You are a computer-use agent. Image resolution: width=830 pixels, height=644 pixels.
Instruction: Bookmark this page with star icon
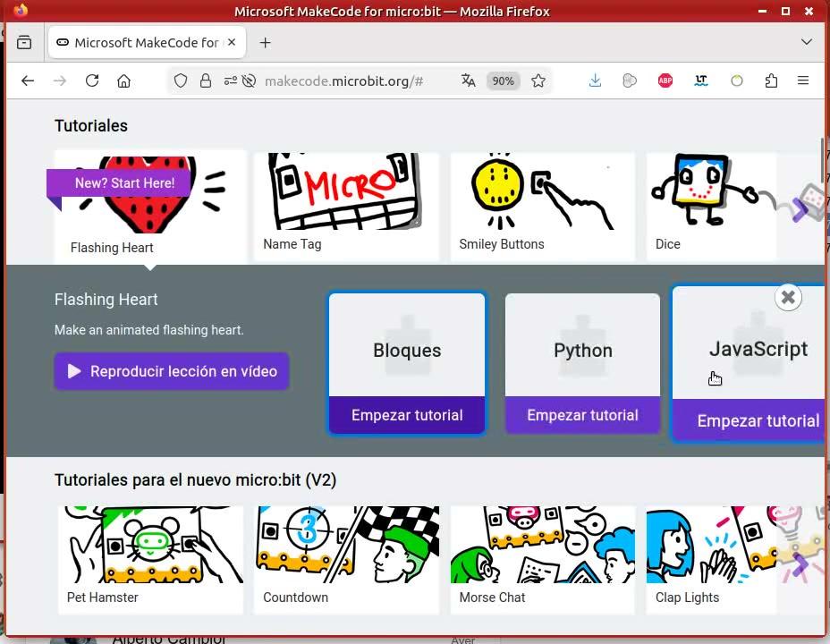click(x=538, y=80)
